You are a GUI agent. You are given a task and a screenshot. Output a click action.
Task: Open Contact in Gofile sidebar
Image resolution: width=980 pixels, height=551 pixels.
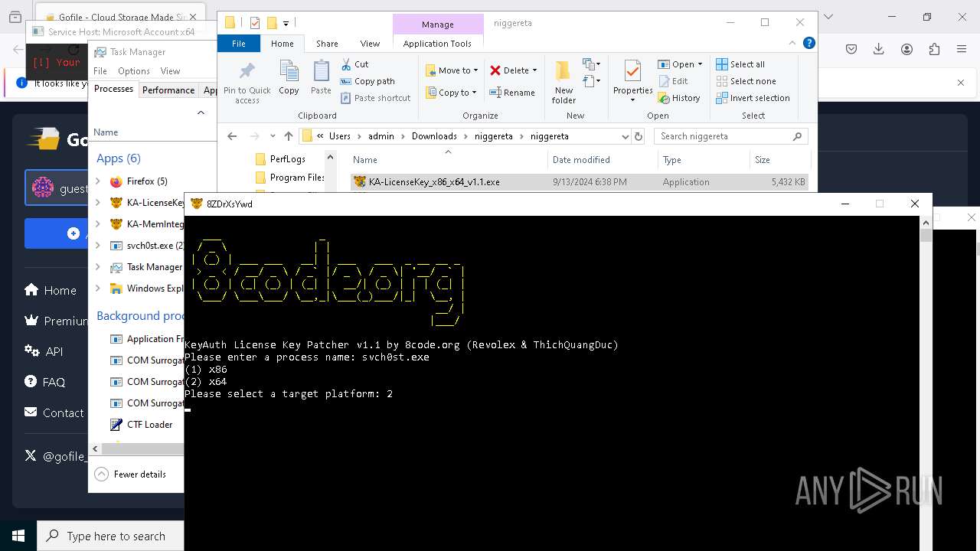(54, 412)
